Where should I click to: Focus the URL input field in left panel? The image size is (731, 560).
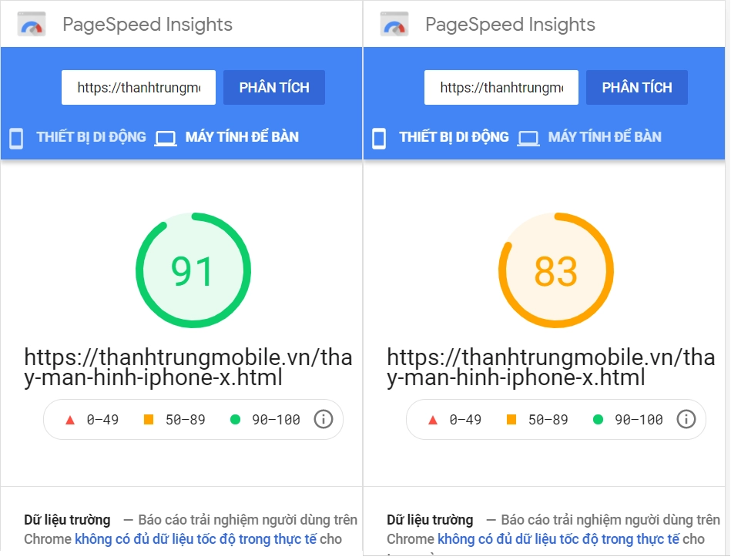click(139, 88)
